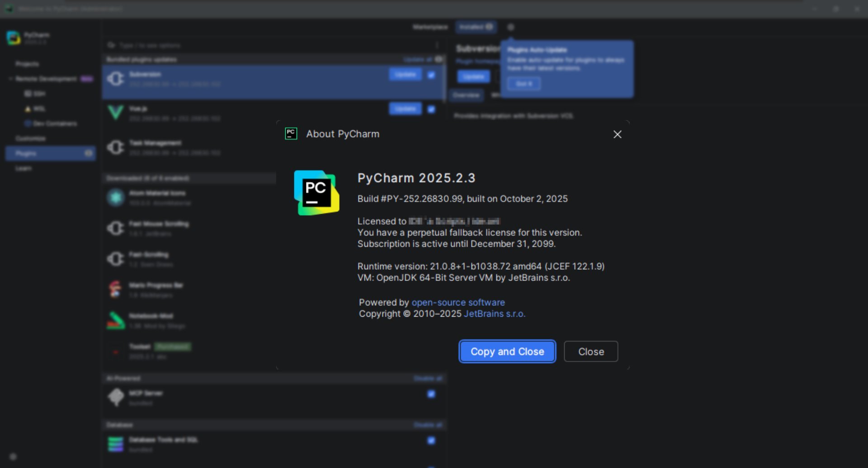Click the small PyCharm icon in dialog title
Image resolution: width=868 pixels, height=468 pixels.
[291, 134]
